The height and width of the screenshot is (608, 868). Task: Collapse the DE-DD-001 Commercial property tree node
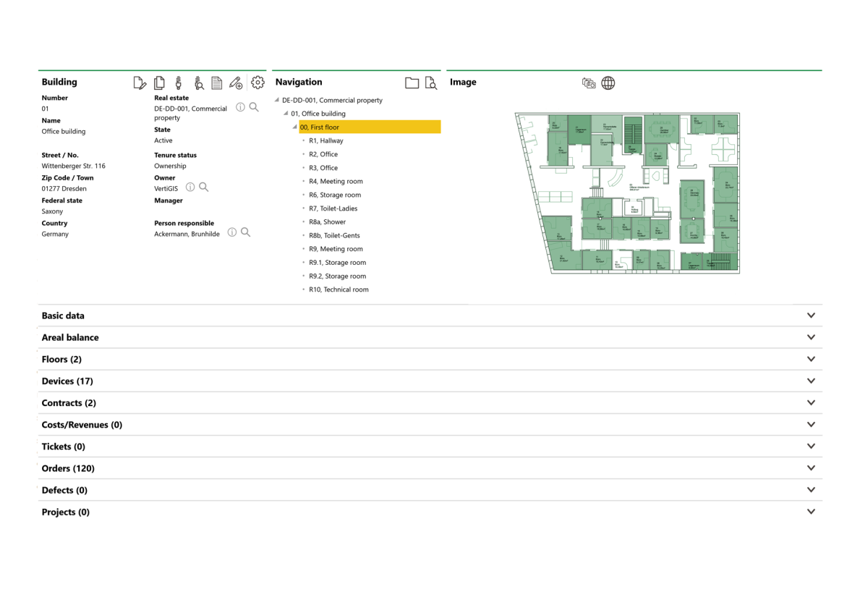[276, 100]
